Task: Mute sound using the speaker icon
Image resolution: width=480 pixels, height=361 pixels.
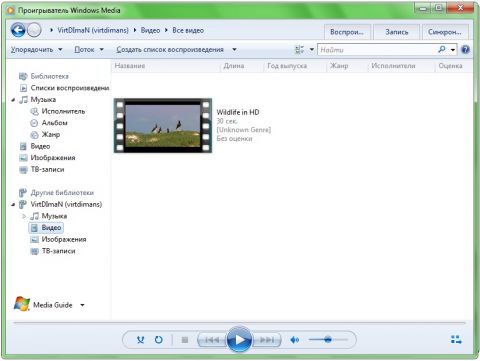Action: pos(295,340)
